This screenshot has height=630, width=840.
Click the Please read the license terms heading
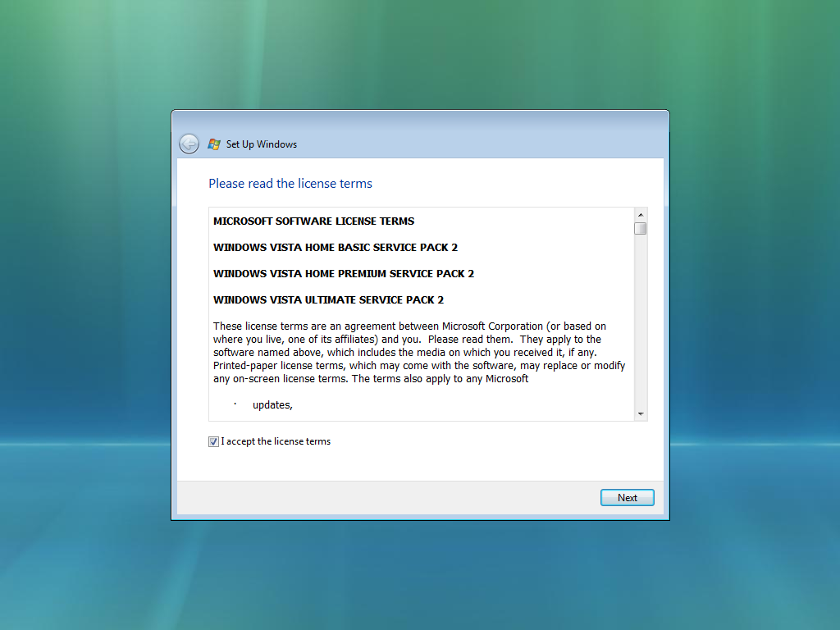coord(290,184)
